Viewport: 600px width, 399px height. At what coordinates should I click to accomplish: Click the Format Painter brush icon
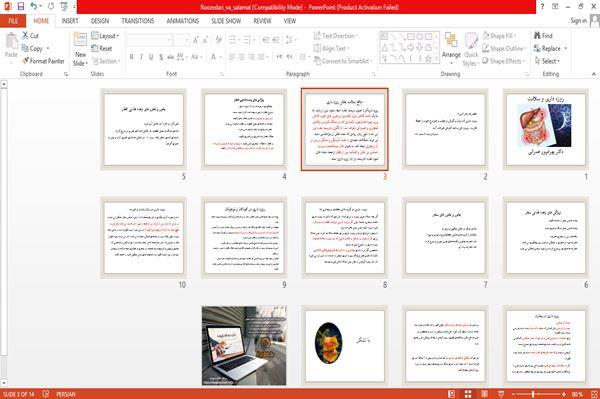point(26,61)
